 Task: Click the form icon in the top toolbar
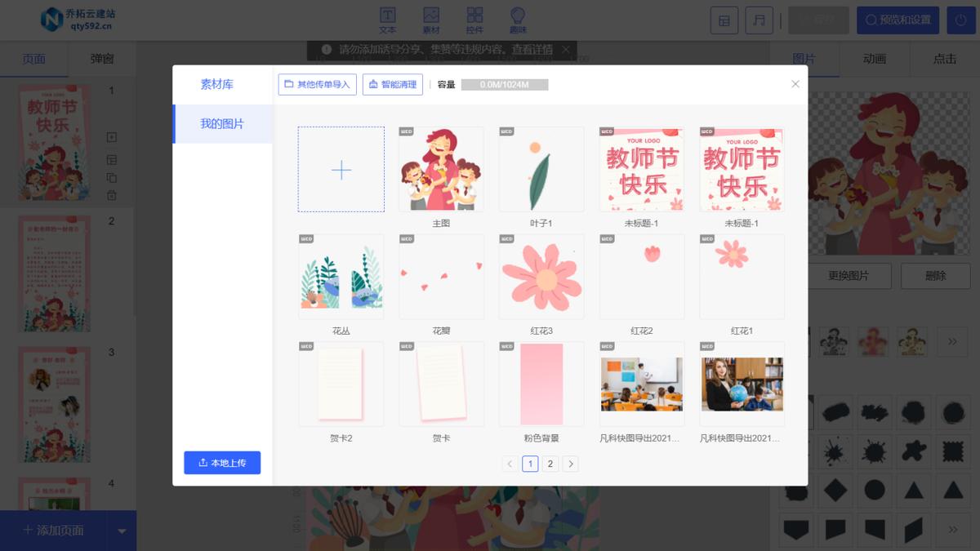723,20
